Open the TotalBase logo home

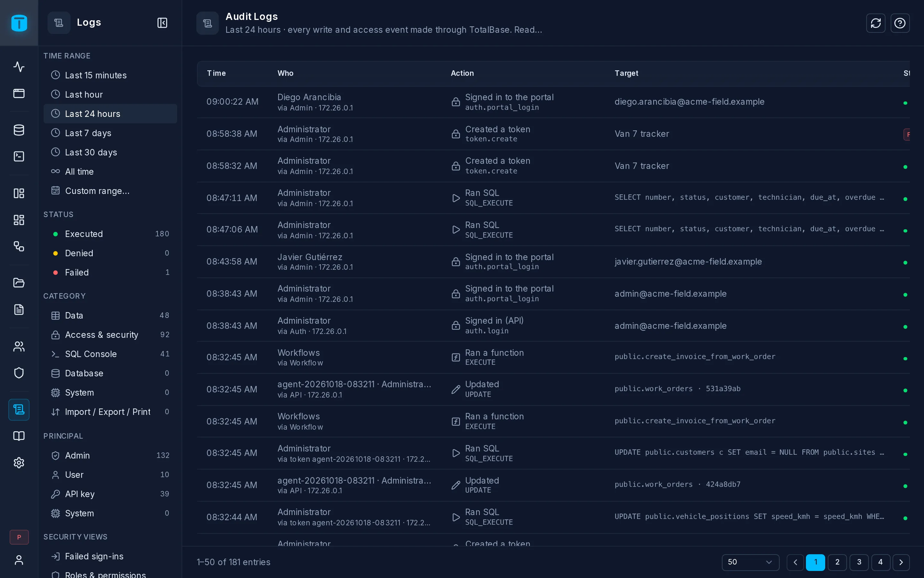coord(19,23)
